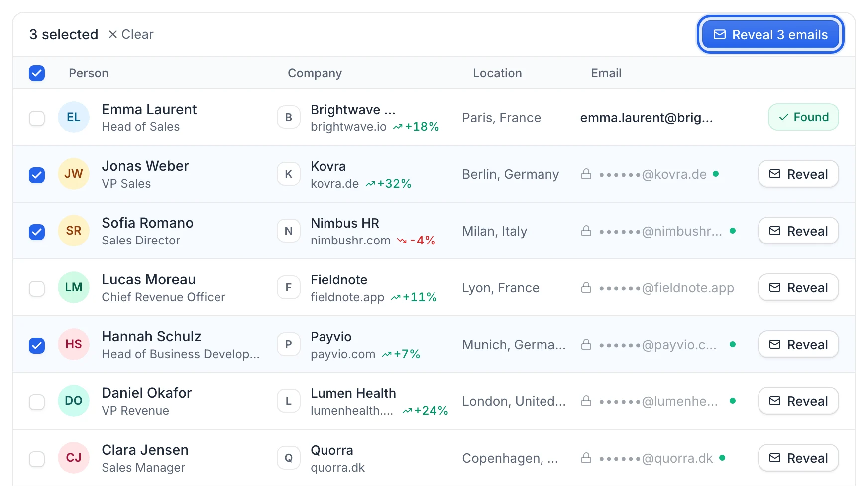This screenshot has height=486, width=868.
Task: Click Nimbus HR's N company logo
Action: (289, 231)
